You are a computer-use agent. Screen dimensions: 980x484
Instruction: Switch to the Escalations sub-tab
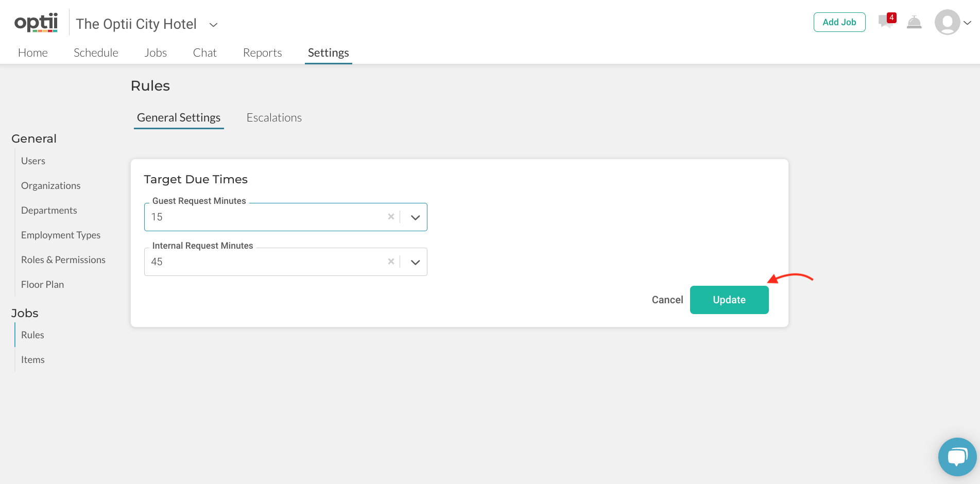point(274,117)
